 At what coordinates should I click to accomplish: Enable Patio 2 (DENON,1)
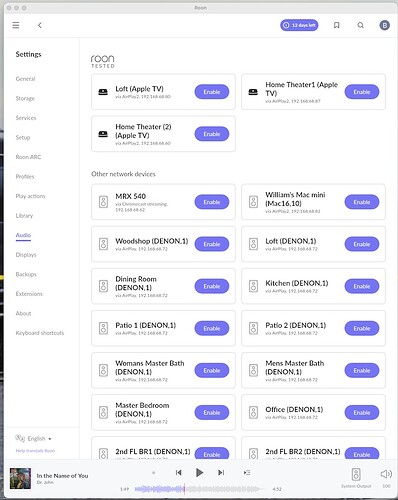pos(362,328)
